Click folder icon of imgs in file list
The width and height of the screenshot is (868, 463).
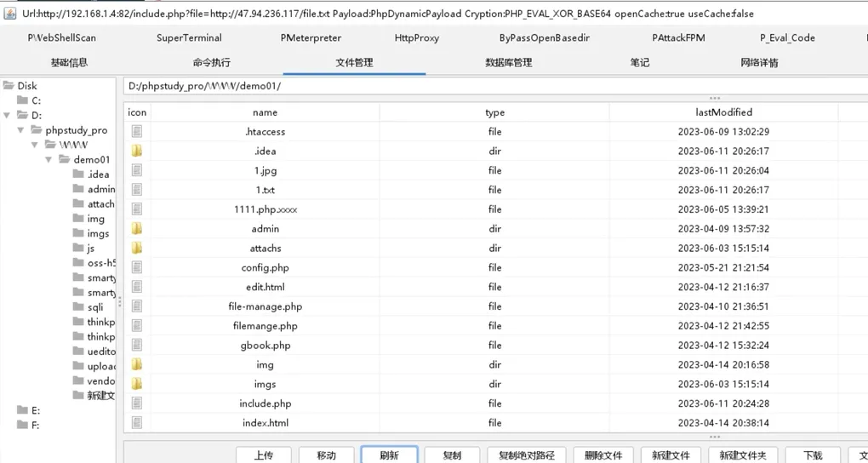tap(136, 385)
